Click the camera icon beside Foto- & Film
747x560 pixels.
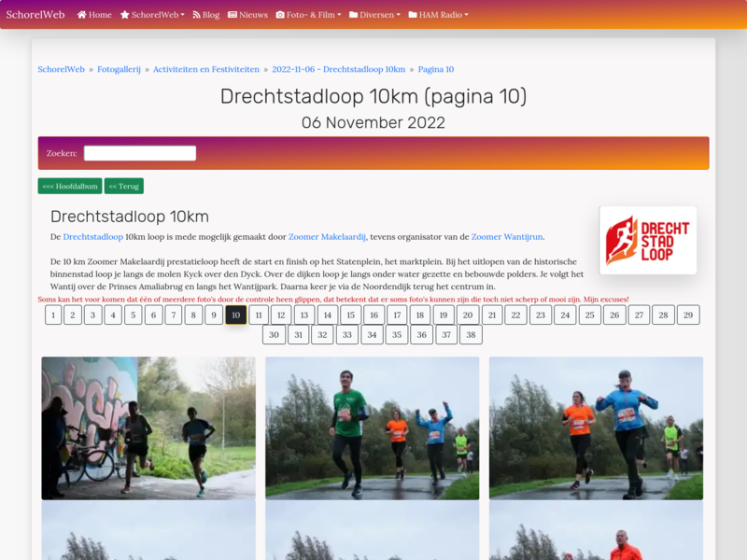280,15
